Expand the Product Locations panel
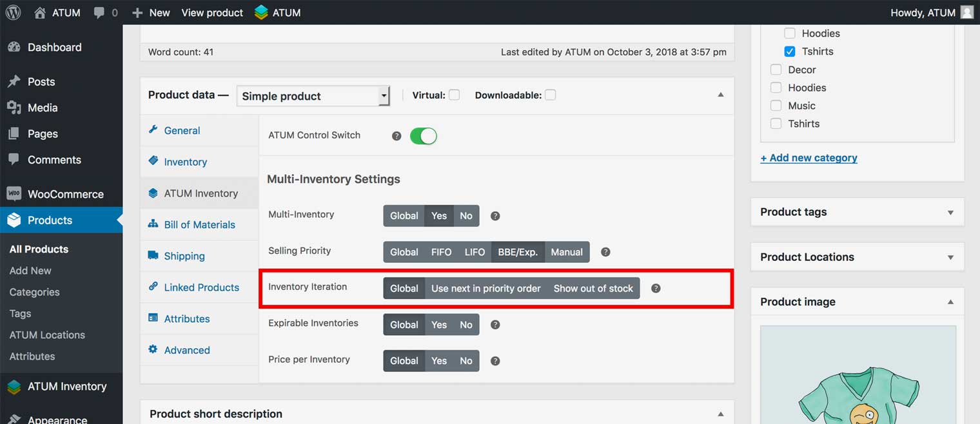Viewport: 980px width, 424px height. click(x=950, y=257)
